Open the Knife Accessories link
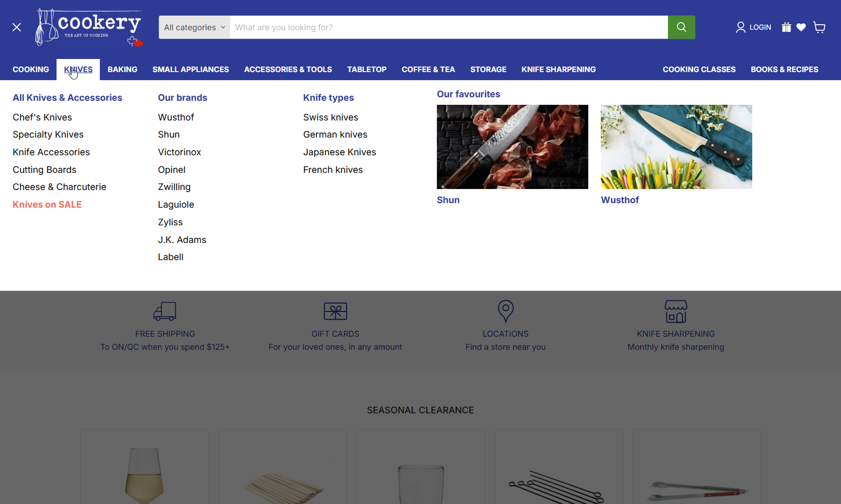 click(x=51, y=152)
